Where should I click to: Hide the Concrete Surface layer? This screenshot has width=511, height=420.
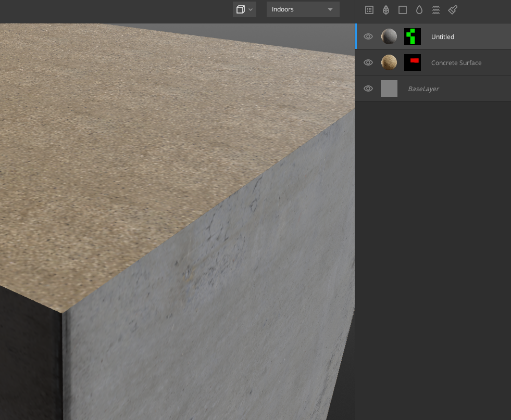pyautogui.click(x=368, y=62)
